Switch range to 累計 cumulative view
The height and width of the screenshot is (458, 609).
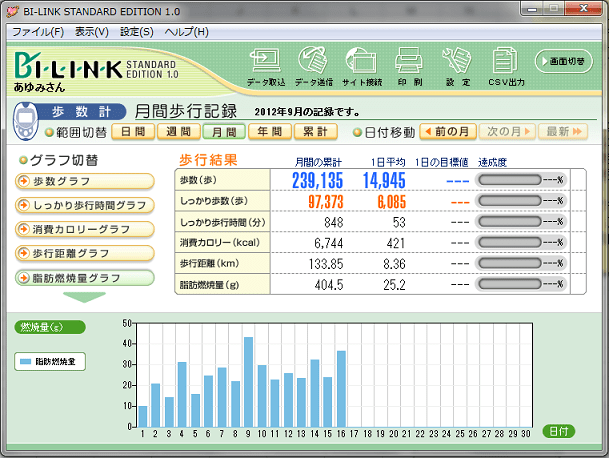click(315, 132)
